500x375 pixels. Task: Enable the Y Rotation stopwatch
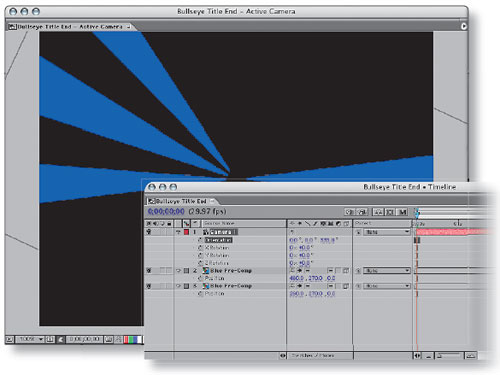point(200,255)
